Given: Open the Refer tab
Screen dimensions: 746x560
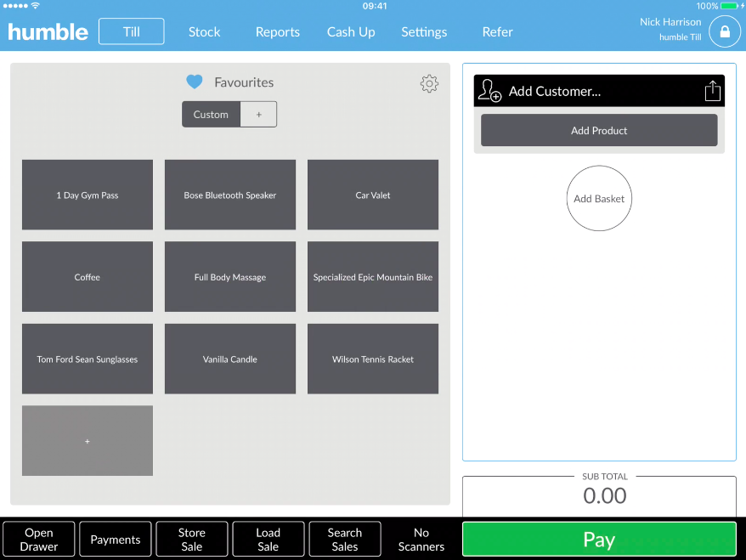Looking at the screenshot, I should (497, 32).
